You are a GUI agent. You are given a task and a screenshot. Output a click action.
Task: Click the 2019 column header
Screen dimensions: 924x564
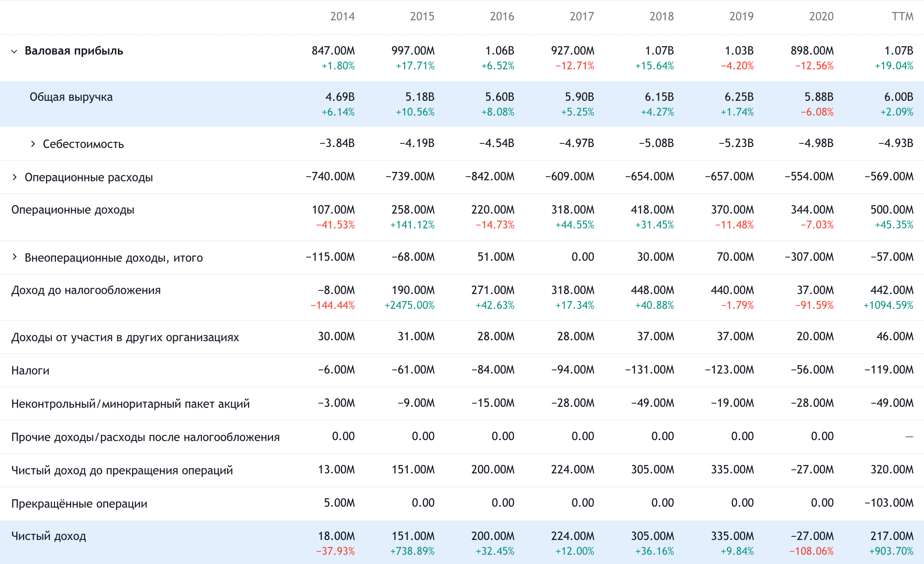[742, 17]
